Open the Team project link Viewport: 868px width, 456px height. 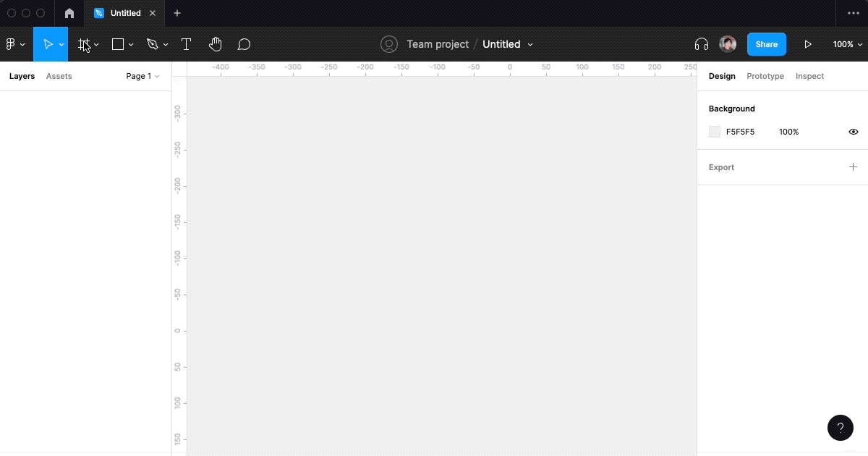(438, 44)
